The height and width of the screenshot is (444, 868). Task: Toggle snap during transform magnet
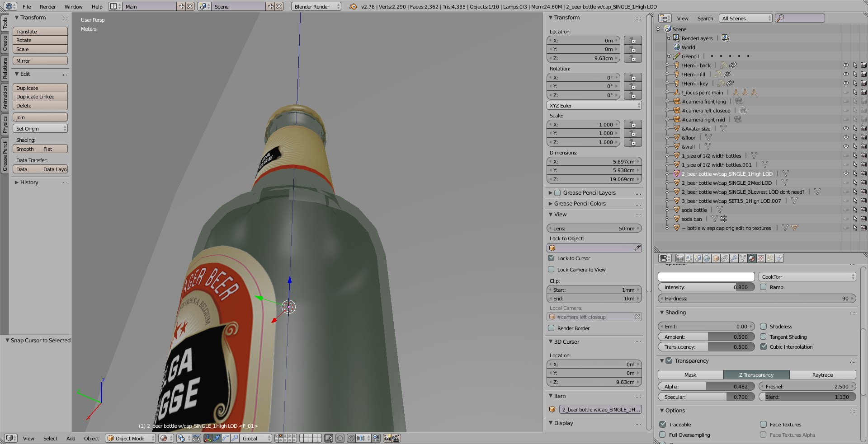(x=351, y=438)
